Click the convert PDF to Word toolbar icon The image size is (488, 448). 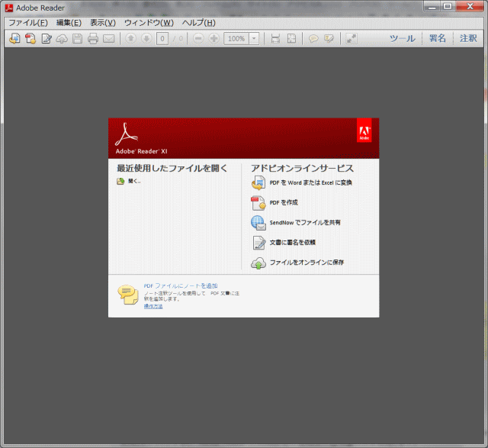pyautogui.click(x=14, y=39)
